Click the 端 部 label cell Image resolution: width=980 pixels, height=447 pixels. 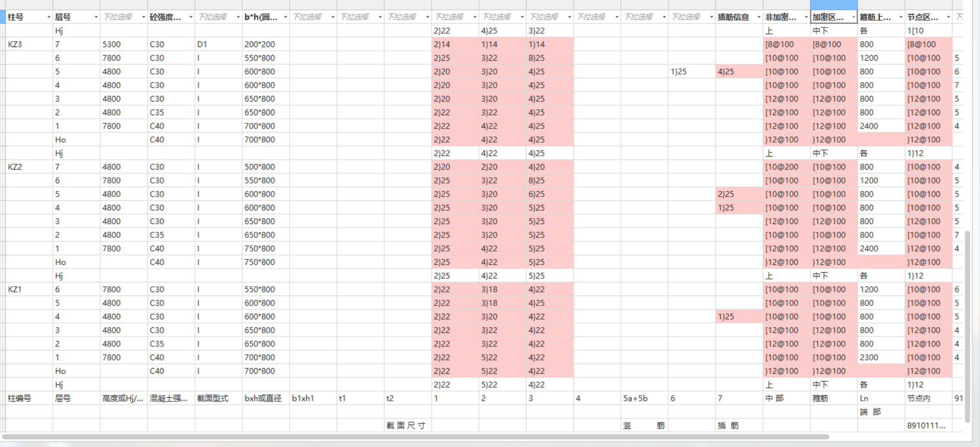point(881,412)
